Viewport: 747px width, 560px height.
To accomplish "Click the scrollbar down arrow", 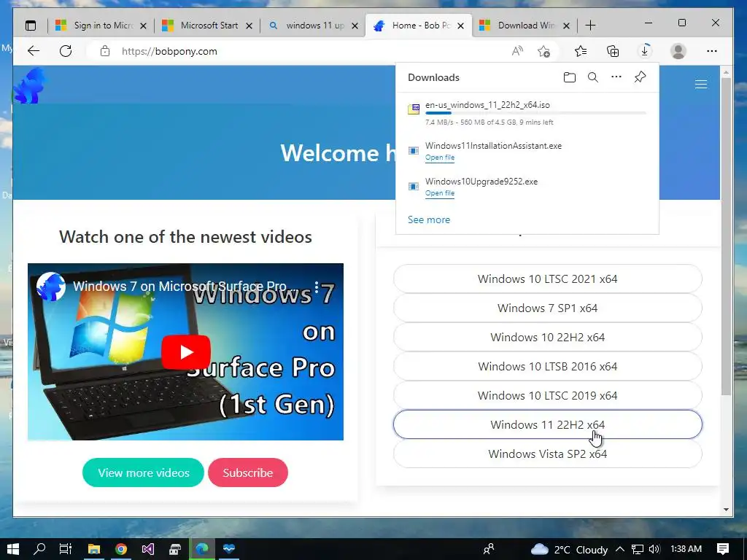I will coord(726,510).
